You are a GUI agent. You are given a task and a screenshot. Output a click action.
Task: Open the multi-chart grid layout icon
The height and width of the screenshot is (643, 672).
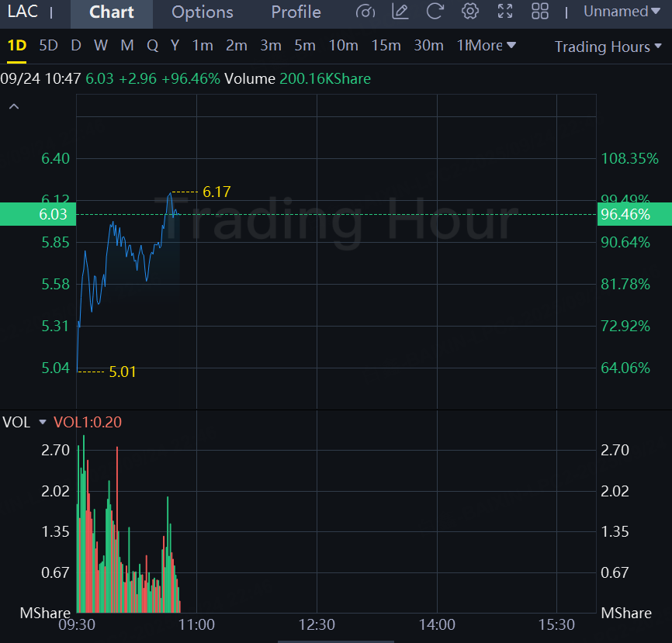tap(540, 12)
